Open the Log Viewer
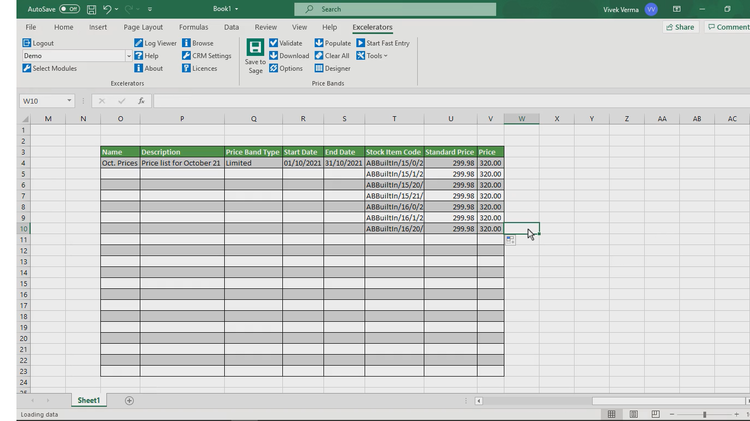Viewport: 750px width, 421px height. [155, 43]
